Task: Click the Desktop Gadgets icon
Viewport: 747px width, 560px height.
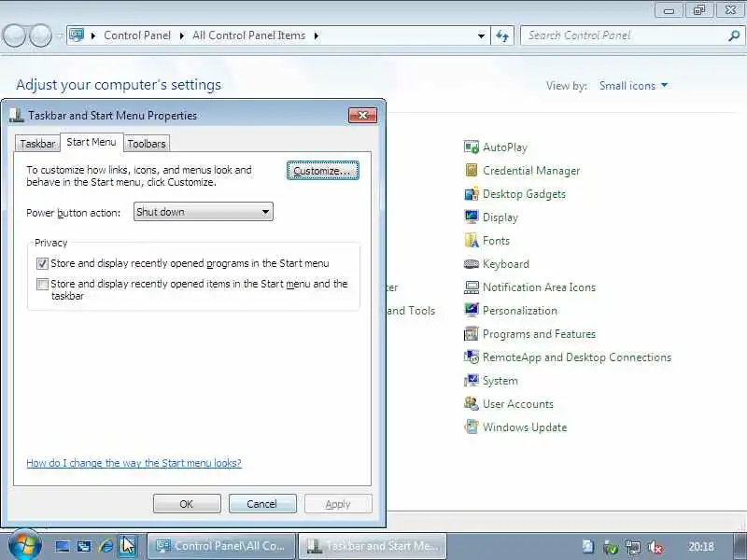Action: pyautogui.click(x=472, y=194)
